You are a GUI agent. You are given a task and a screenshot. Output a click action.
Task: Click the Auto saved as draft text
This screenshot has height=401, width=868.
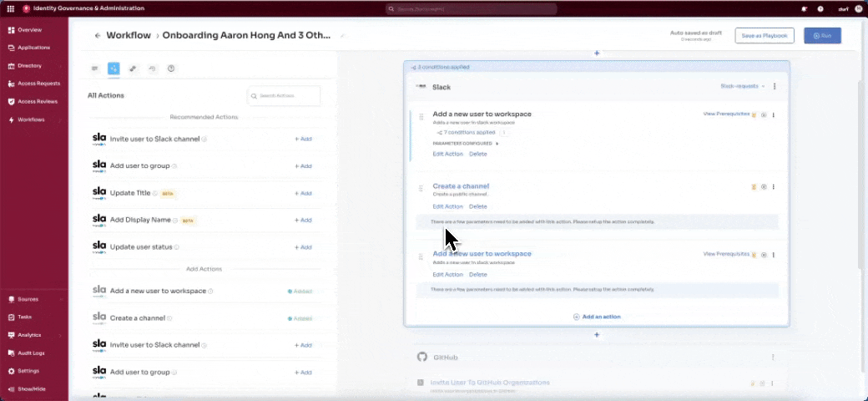pyautogui.click(x=696, y=33)
